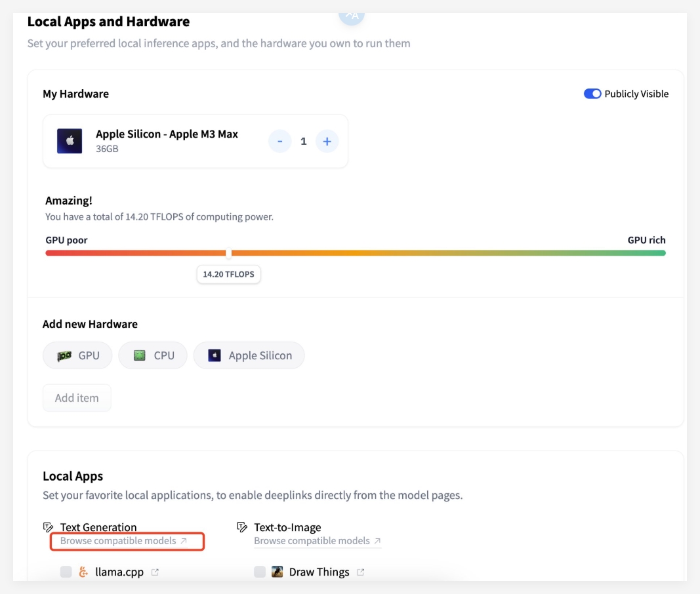The image size is (700, 594).
Task: Click the Apple M3 Max chip icon
Action: point(70,141)
